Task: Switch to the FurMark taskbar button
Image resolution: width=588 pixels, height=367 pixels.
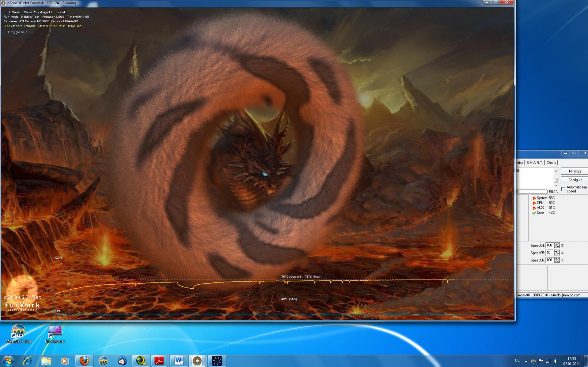Action: coord(197,361)
